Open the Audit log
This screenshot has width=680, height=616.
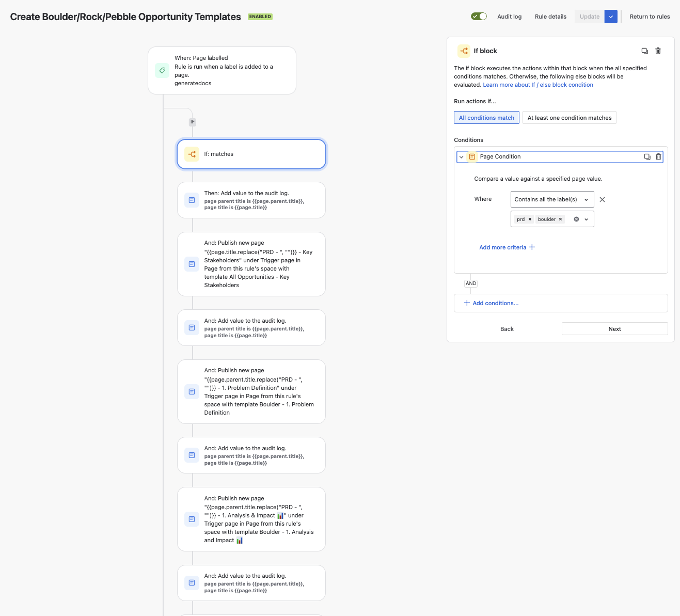click(509, 17)
